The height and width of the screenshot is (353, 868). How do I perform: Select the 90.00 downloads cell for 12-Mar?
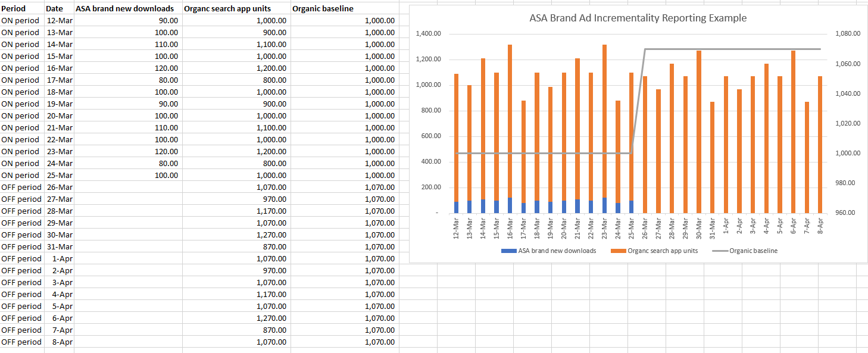point(128,20)
